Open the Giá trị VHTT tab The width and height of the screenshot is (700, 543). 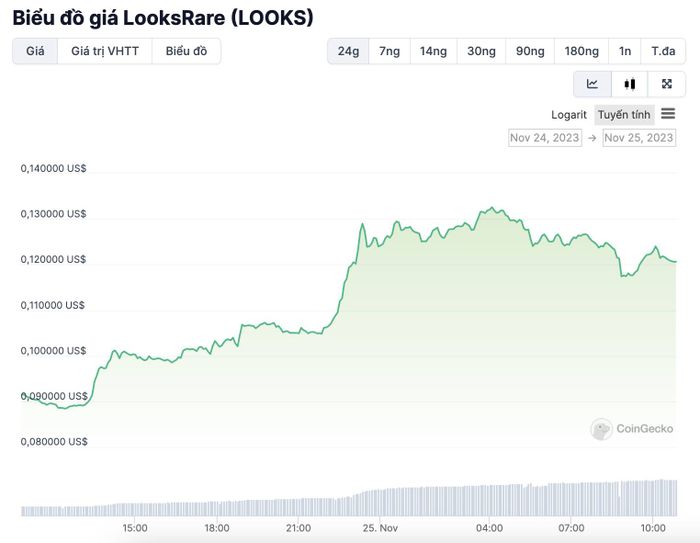pyautogui.click(x=105, y=51)
